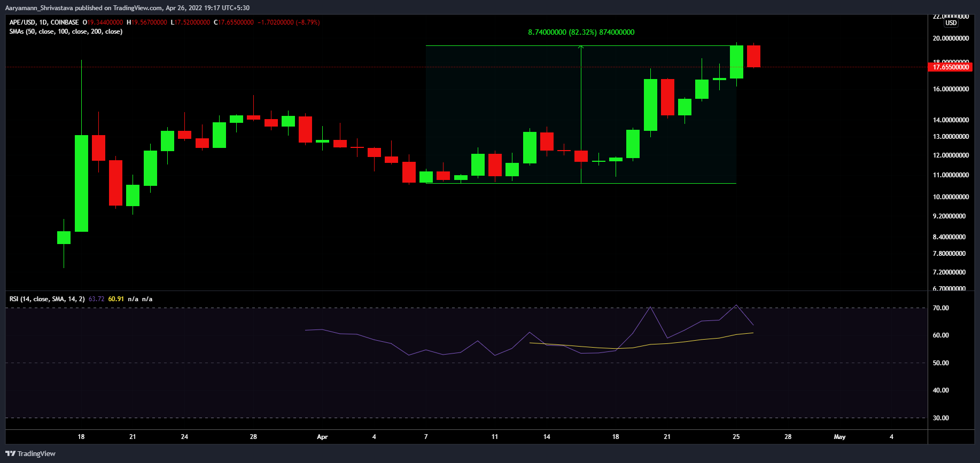The height and width of the screenshot is (463, 980).
Task: Click the RSI 30.00 axis label
Action: click(x=940, y=418)
